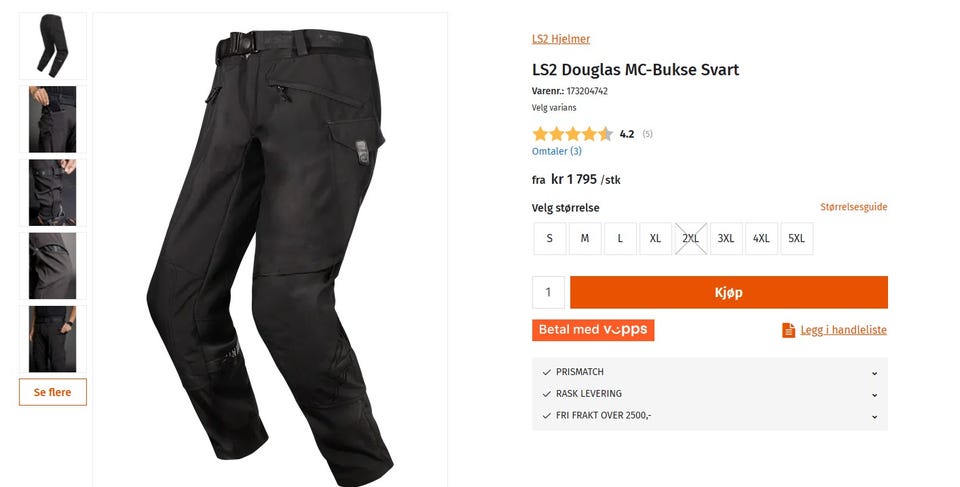Expand the PRISMATCH section chevron
This screenshot has width=960, height=487.
[874, 372]
